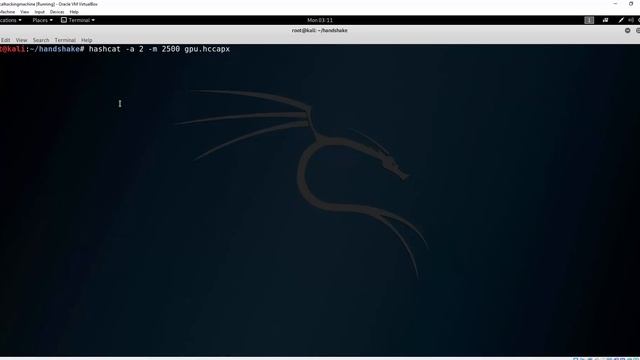Click the ~/handshake path in the prompt

(x=55, y=49)
